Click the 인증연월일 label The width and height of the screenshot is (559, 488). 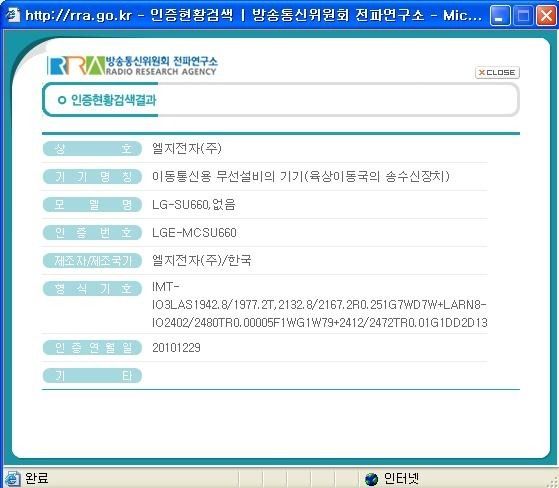(x=92, y=348)
